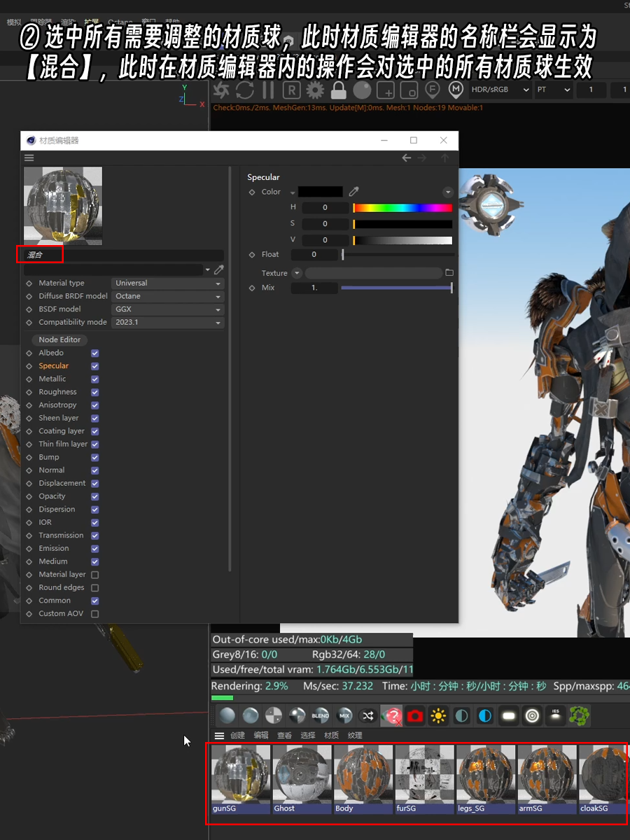Open the Texture type dropdown arrow
The height and width of the screenshot is (840, 630).
(x=297, y=273)
